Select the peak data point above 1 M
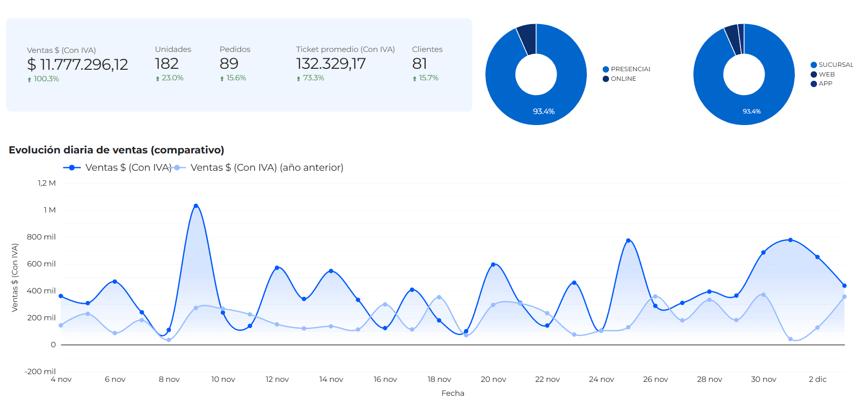This screenshot has height=404, width=868. tap(196, 206)
